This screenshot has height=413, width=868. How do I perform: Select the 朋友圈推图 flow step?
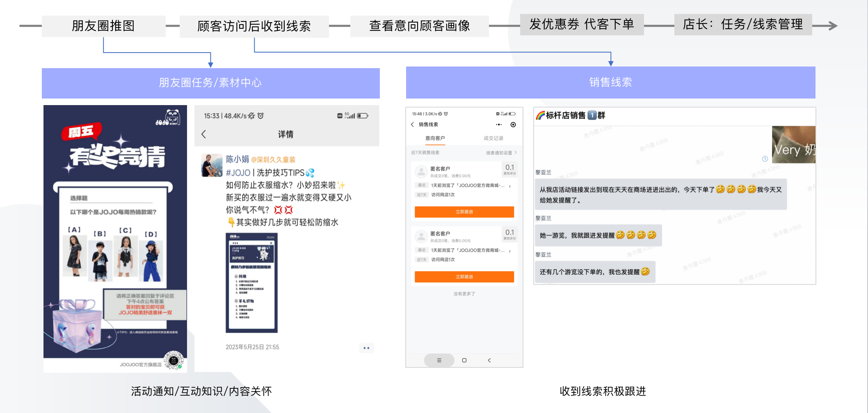(103, 26)
